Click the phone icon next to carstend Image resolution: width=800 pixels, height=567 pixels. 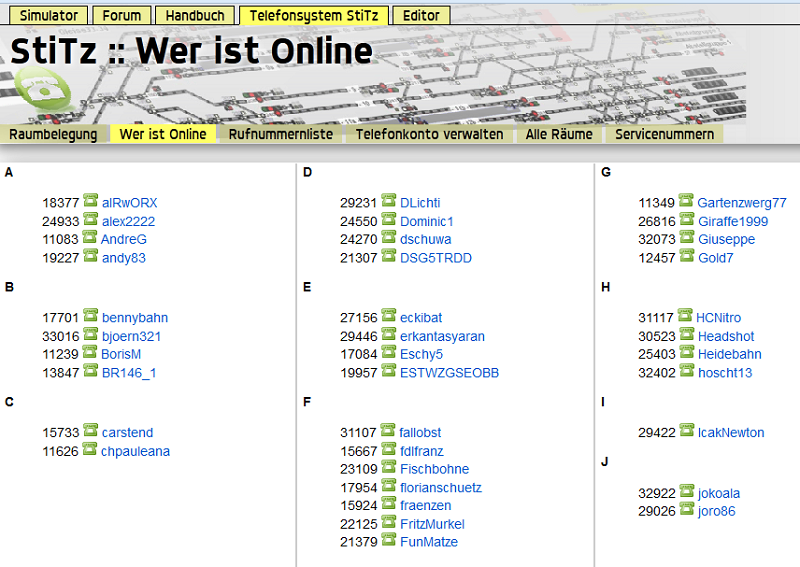pos(90,432)
